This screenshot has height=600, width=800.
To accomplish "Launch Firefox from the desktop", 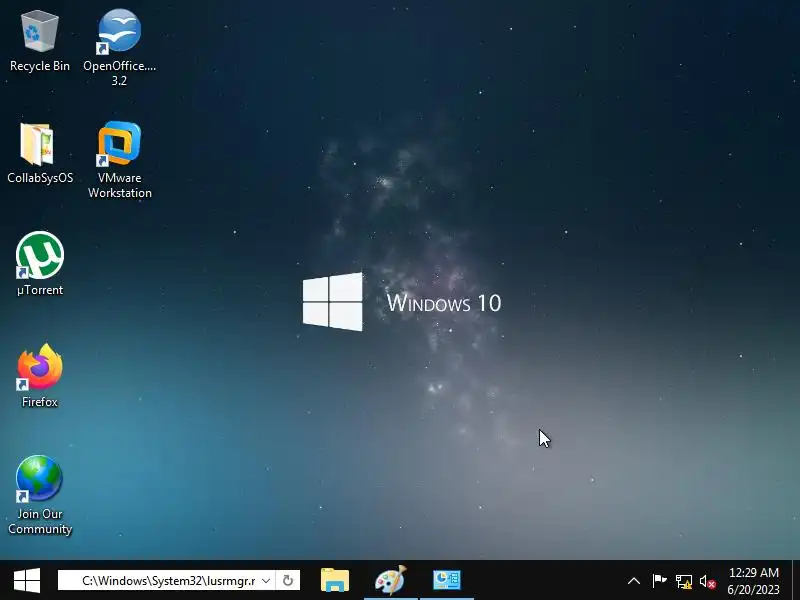I will coord(40,376).
